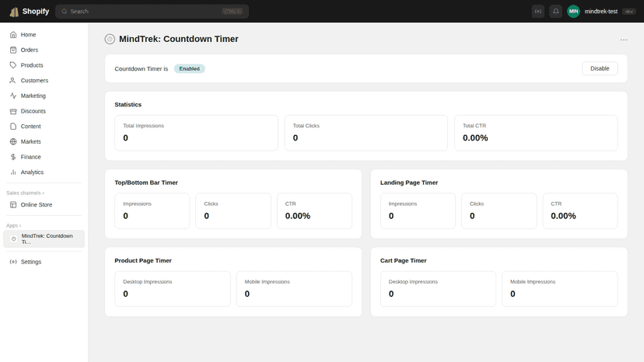Click the 'MindTrek: Countdown Timer' page title
This screenshot has height=362, width=644.
tap(179, 39)
